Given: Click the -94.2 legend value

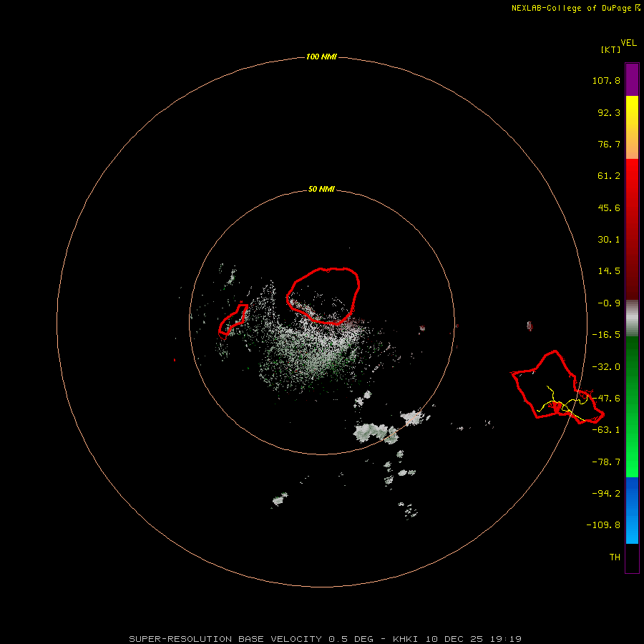Looking at the screenshot, I should (606, 493).
